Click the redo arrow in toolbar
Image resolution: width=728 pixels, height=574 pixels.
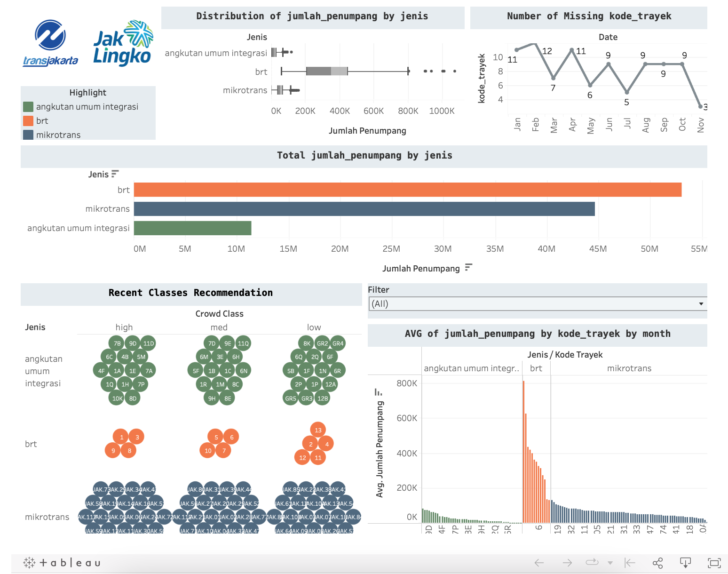(568, 563)
